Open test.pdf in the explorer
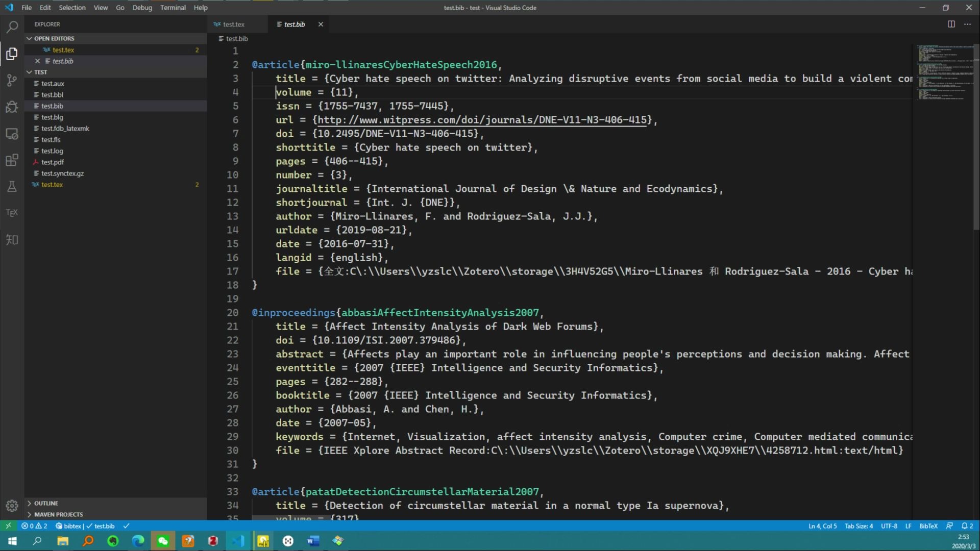Screen dimensions: 980x551 (x=52, y=162)
